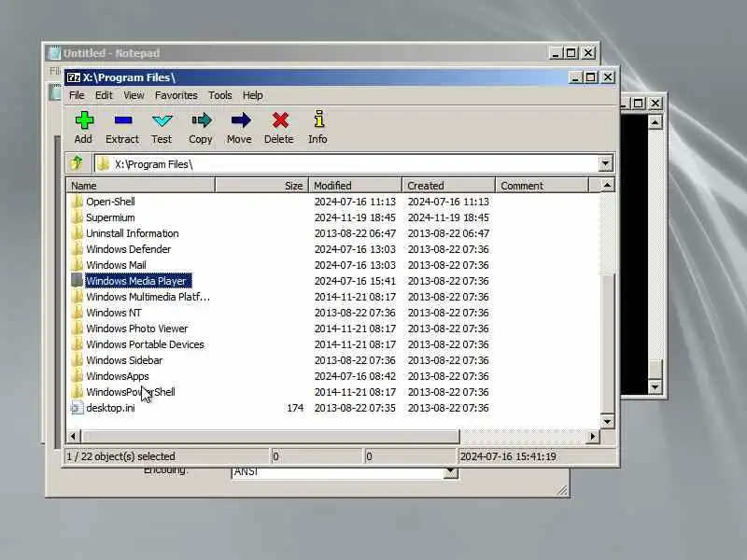Sort by Created column header
The height and width of the screenshot is (560, 747).
click(449, 185)
